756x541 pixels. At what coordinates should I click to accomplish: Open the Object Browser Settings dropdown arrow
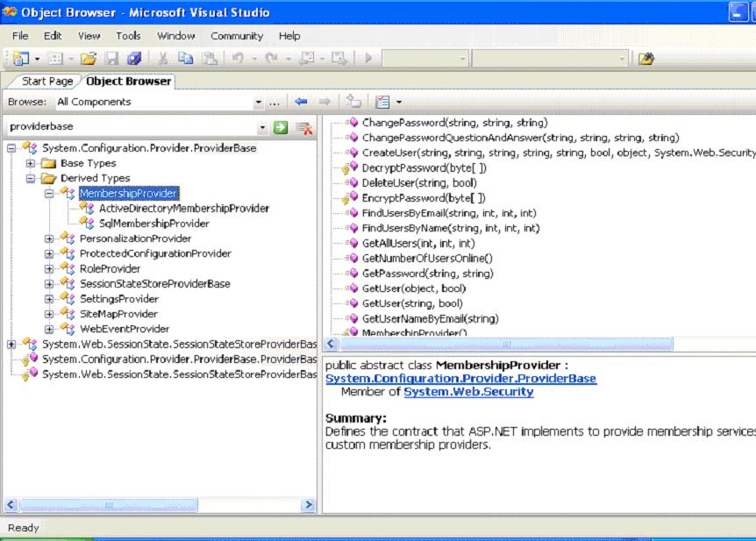[x=399, y=103]
